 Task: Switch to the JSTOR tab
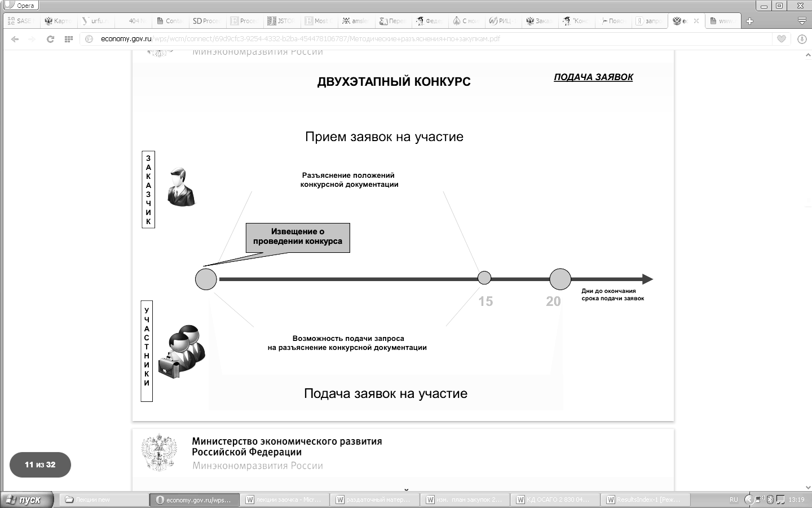coord(281,21)
